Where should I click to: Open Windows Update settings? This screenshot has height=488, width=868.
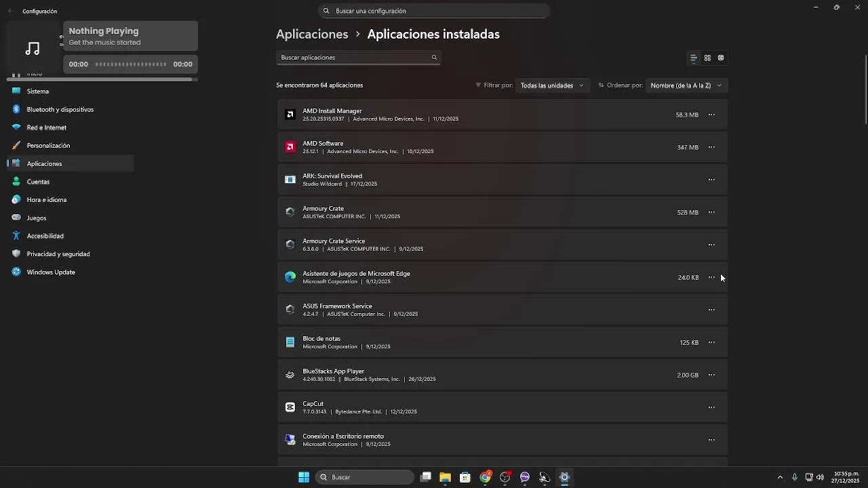coord(71,272)
